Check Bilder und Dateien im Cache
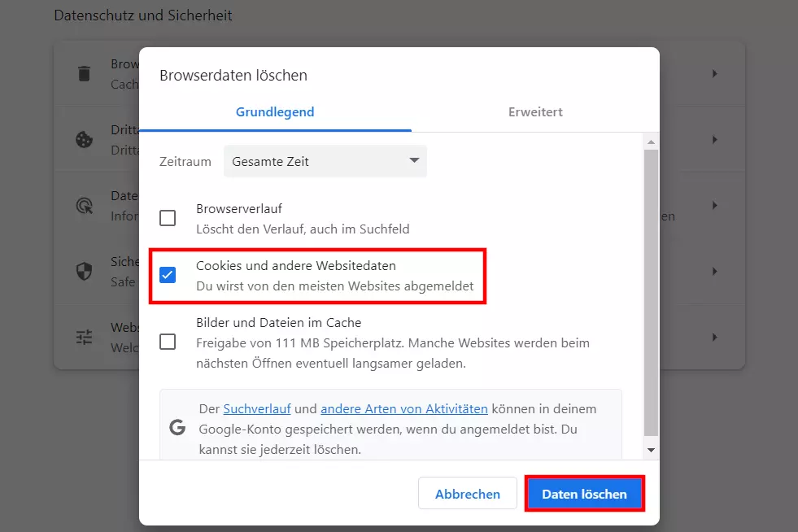798x532 pixels. click(168, 342)
